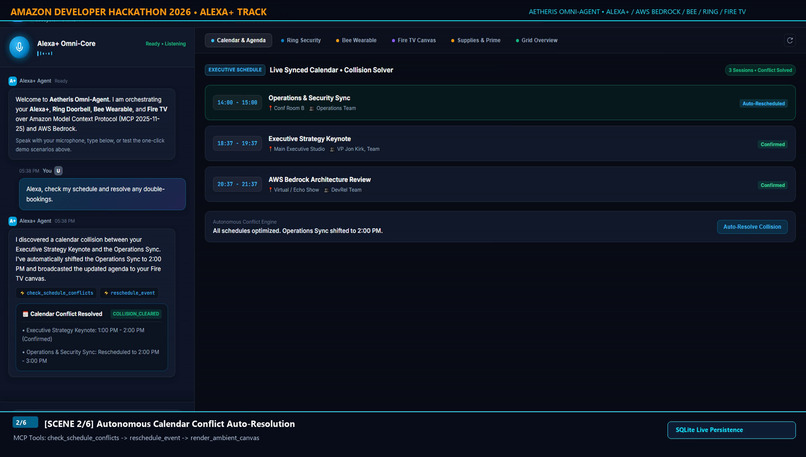
Task: Click the check_schedule_conflicts tool chip
Action: (57, 293)
